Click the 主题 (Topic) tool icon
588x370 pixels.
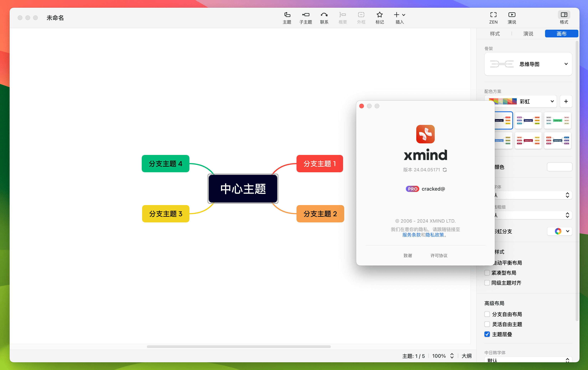[287, 17]
